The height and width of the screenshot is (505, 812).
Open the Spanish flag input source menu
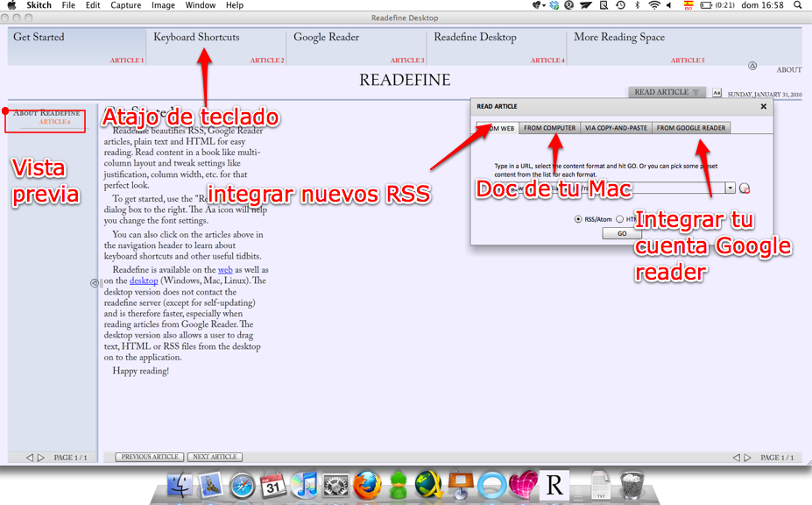688,5
